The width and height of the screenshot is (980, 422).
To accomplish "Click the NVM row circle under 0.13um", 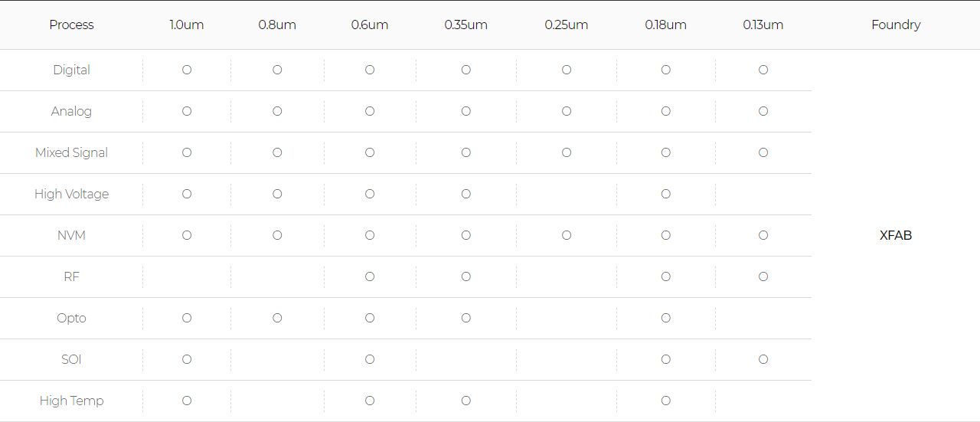I will pos(763,235).
